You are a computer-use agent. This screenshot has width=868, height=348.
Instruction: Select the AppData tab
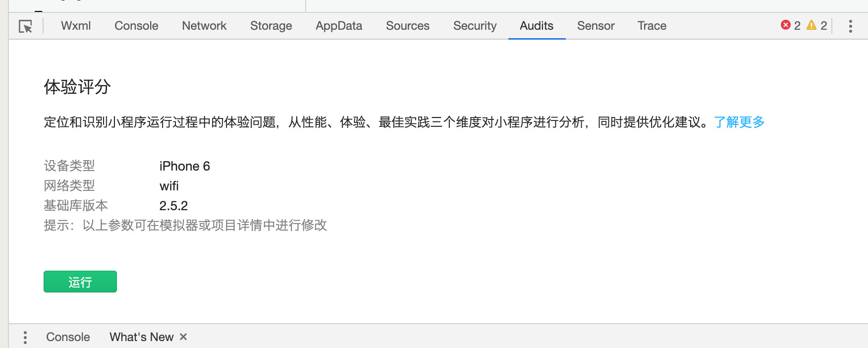click(x=339, y=26)
